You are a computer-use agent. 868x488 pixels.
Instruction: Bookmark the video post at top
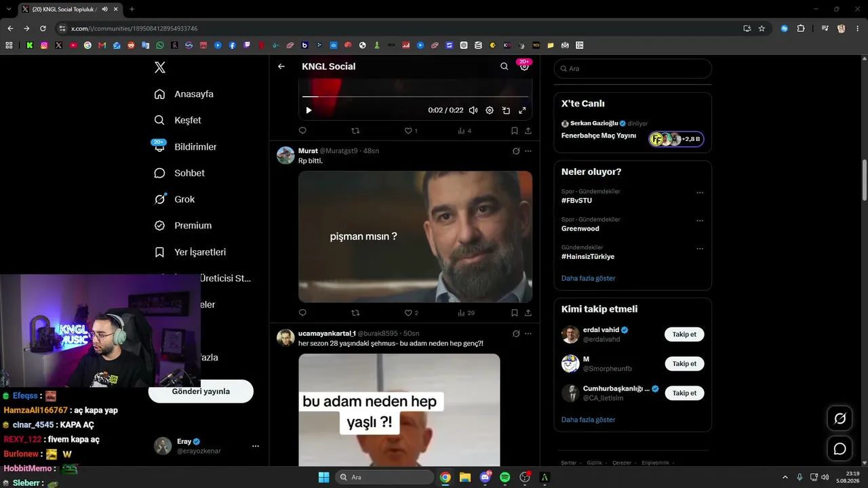point(515,131)
